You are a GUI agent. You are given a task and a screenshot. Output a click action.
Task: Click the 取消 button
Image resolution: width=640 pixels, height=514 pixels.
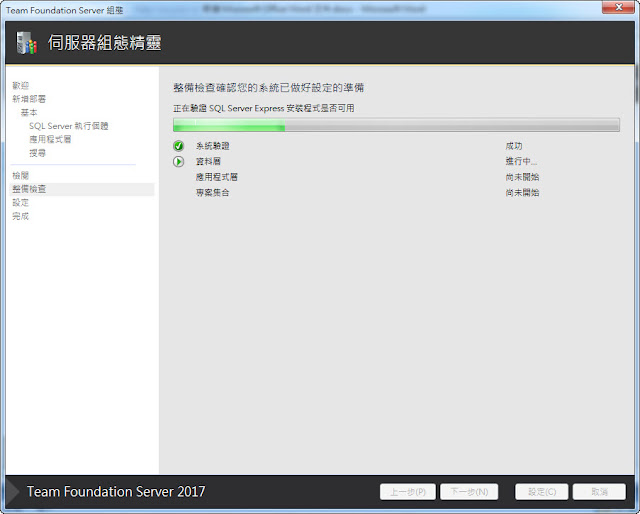point(599,492)
